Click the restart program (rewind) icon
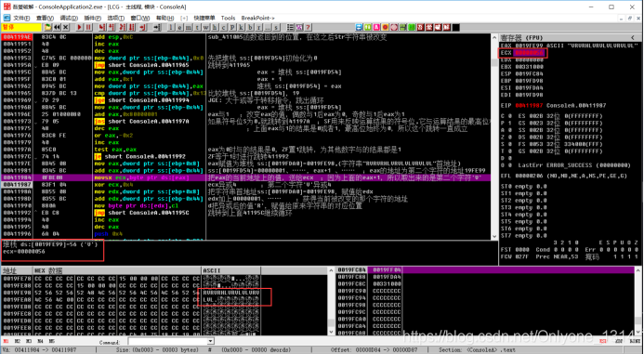Viewport: 644px width, 354px height. pyautogui.click(x=57, y=27)
